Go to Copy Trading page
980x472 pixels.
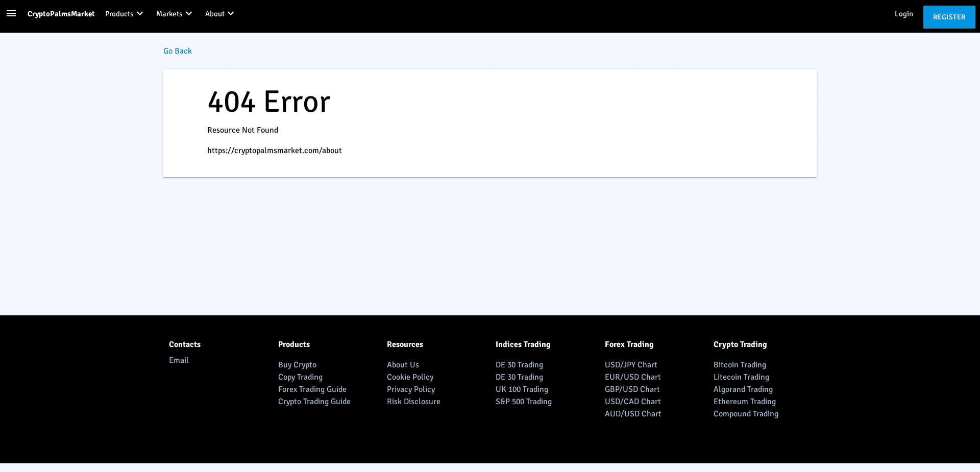[300, 377]
